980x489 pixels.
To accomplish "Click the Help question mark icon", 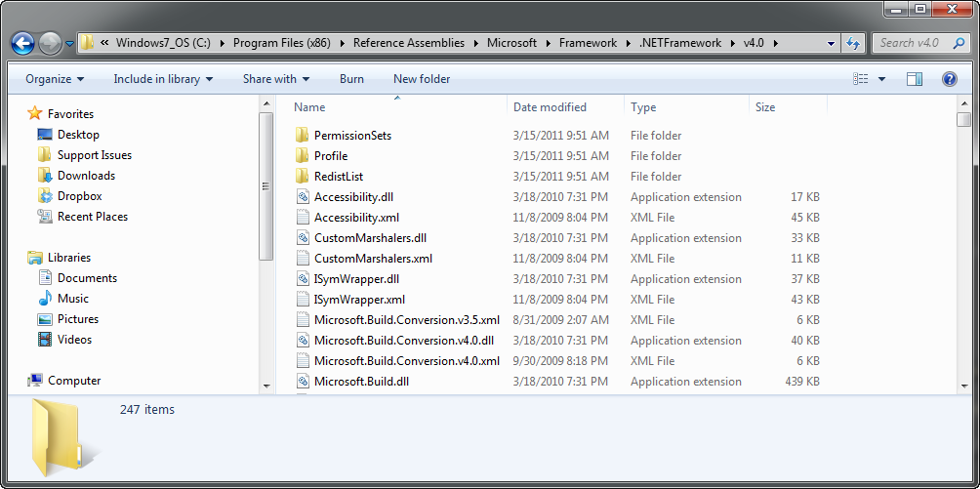I will [949, 79].
